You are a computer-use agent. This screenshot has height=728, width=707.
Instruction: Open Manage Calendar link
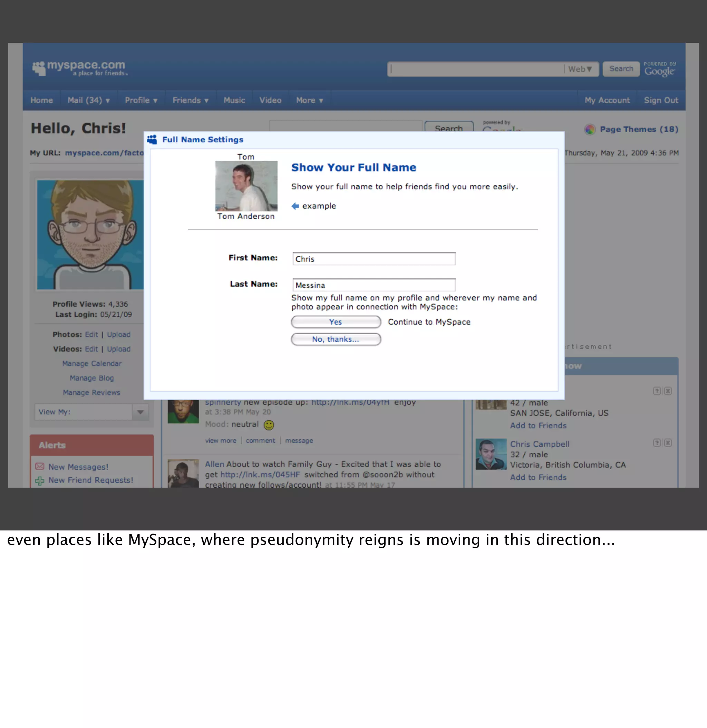92,364
